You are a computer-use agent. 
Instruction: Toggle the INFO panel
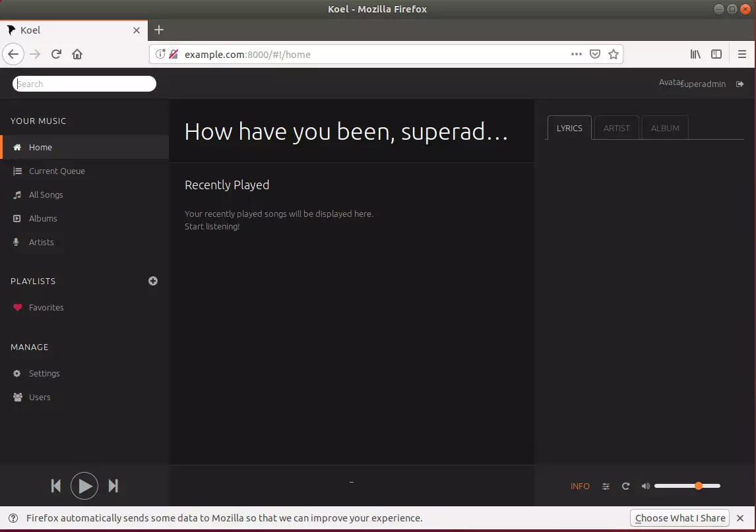point(580,487)
